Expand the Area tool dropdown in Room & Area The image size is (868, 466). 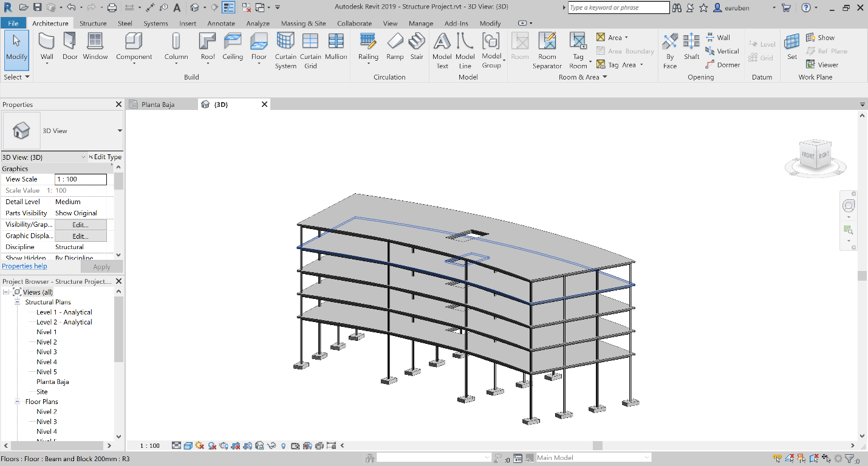click(627, 37)
